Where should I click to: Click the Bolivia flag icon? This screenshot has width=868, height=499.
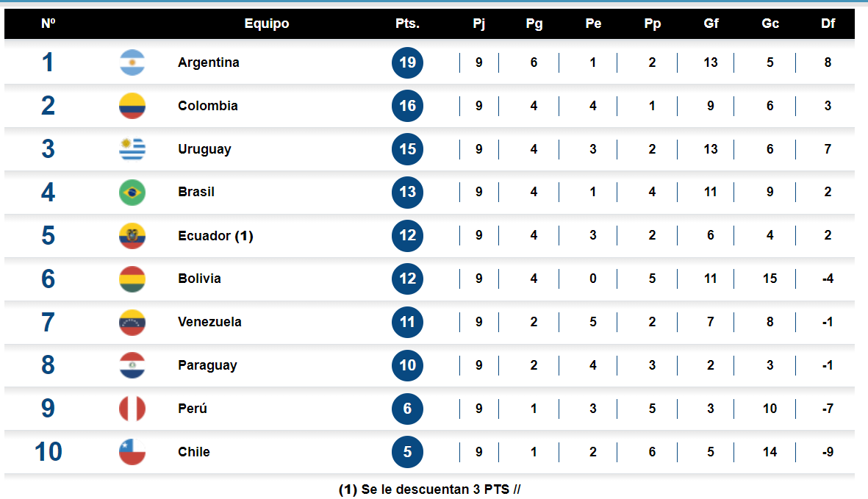(x=132, y=279)
